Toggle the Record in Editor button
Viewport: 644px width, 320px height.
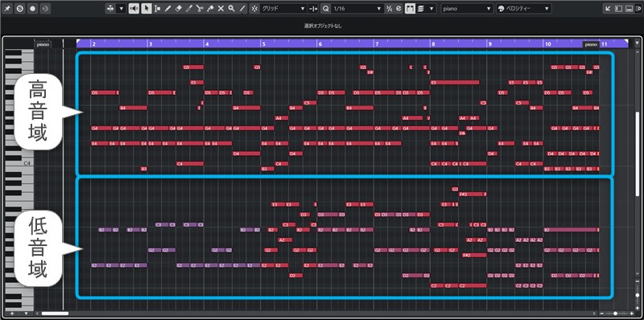33,9
